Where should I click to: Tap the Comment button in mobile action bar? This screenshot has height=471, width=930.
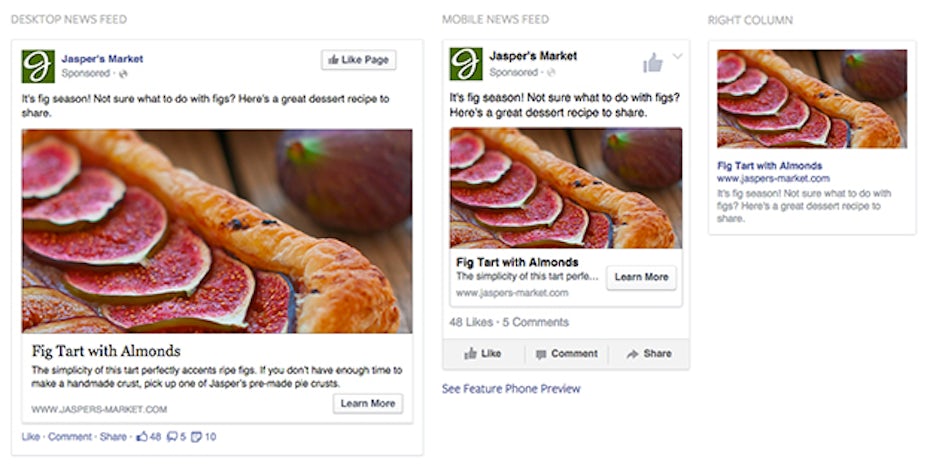point(567,353)
